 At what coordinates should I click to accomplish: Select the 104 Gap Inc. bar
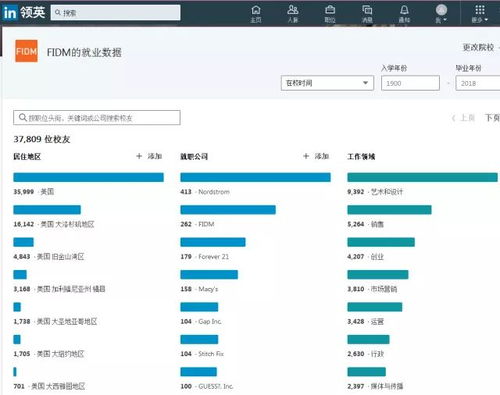[x=199, y=307]
